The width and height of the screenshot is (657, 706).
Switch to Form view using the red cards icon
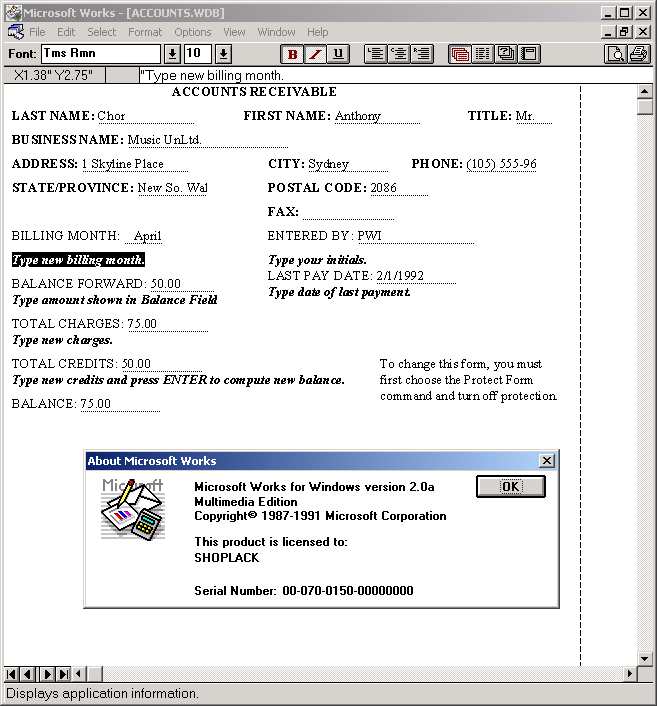pyautogui.click(x=460, y=54)
